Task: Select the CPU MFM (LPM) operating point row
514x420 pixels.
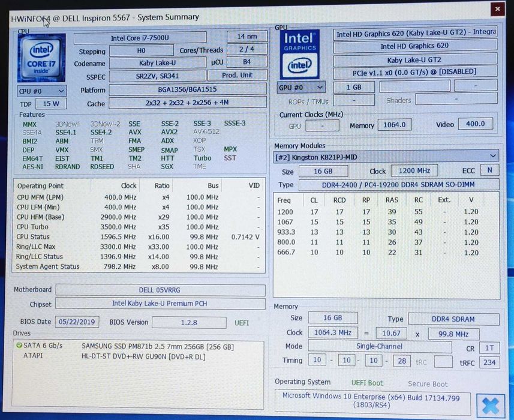Action: pos(139,197)
